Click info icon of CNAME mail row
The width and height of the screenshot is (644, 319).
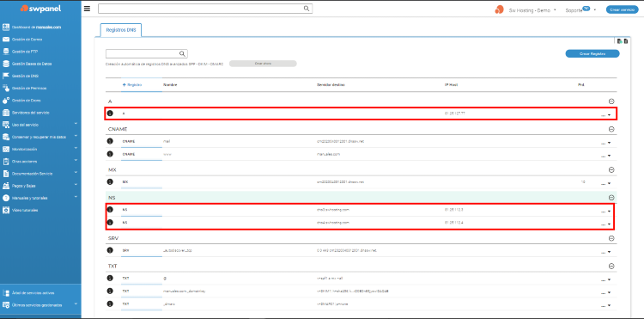coord(110,141)
